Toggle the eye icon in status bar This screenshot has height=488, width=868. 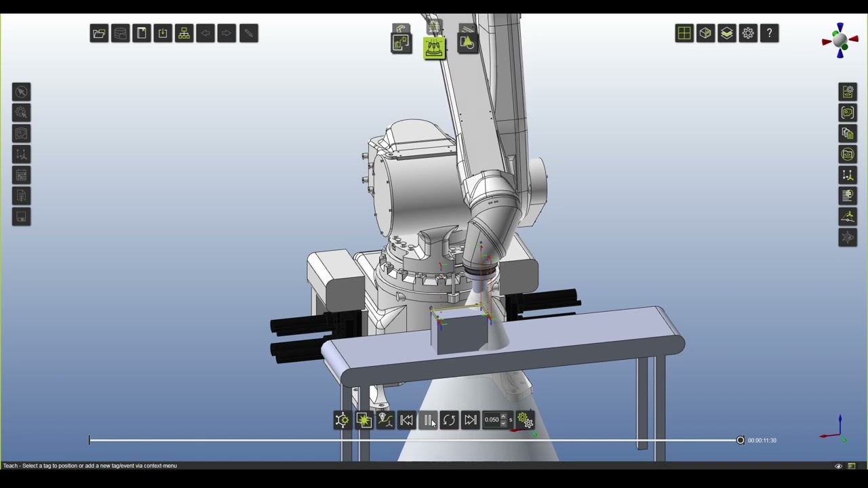tap(839, 466)
